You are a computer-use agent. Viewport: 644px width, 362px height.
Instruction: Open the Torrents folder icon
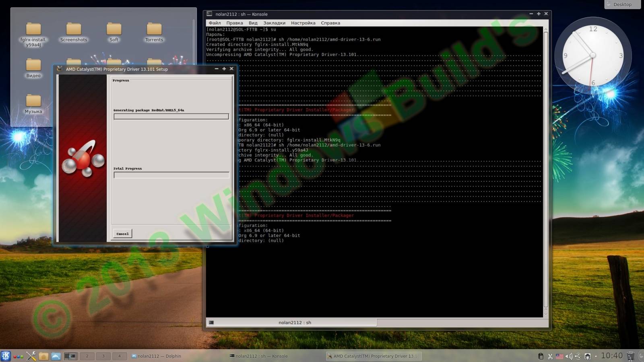tap(154, 32)
